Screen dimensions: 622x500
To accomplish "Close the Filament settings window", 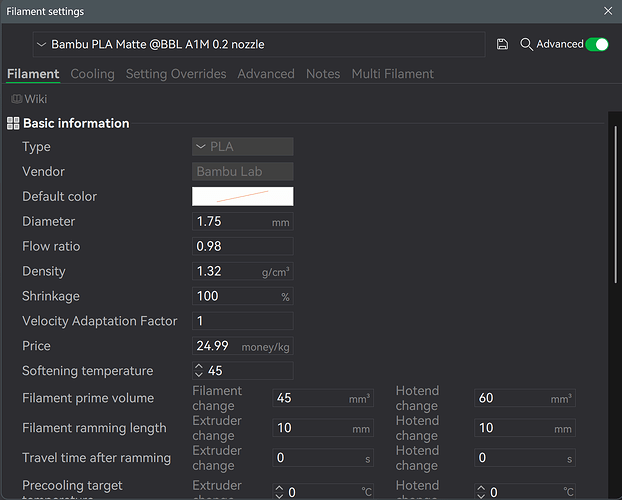I will tap(608, 11).
